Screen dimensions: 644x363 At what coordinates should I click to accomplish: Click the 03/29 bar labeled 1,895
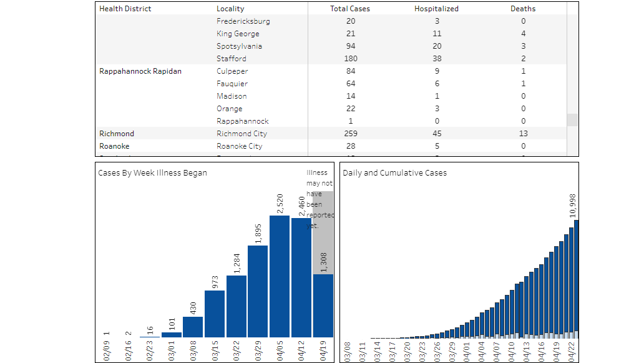[258, 291]
